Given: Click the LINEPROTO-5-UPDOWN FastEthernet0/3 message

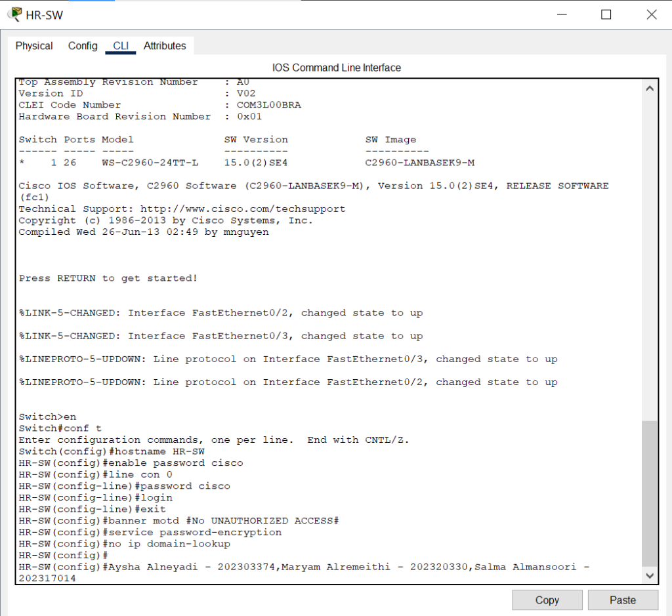Looking at the screenshot, I should pyautogui.click(x=288, y=359).
